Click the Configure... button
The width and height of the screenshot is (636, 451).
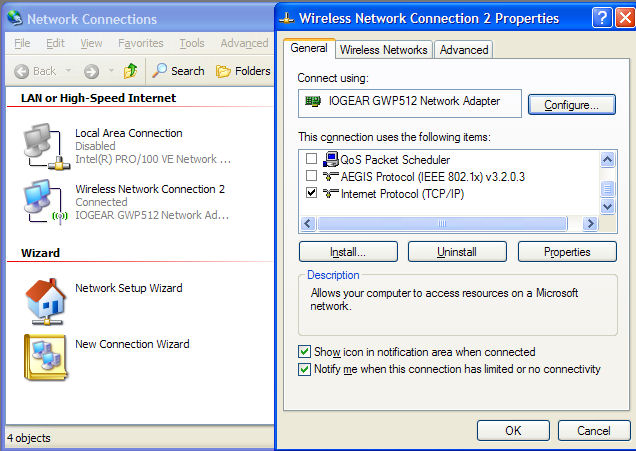click(572, 105)
